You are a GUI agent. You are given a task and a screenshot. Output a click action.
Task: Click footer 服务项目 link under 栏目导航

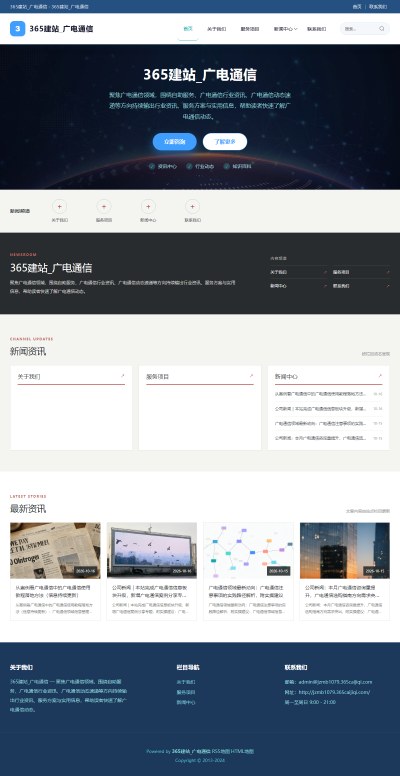point(186,692)
